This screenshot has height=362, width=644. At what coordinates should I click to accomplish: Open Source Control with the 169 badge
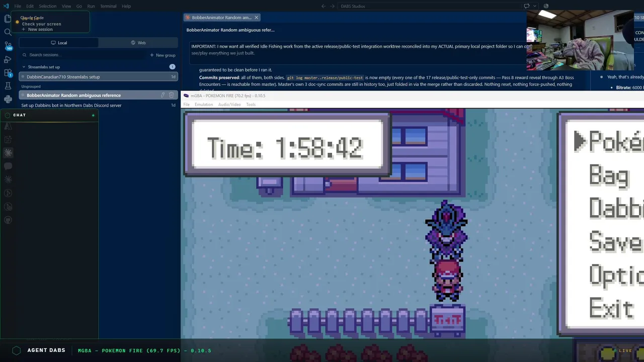8,46
